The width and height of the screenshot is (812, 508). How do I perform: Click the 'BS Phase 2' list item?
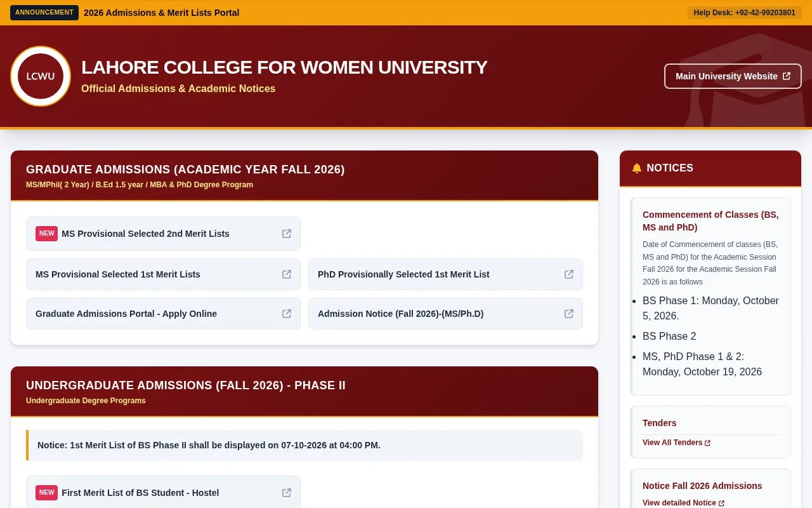(669, 336)
